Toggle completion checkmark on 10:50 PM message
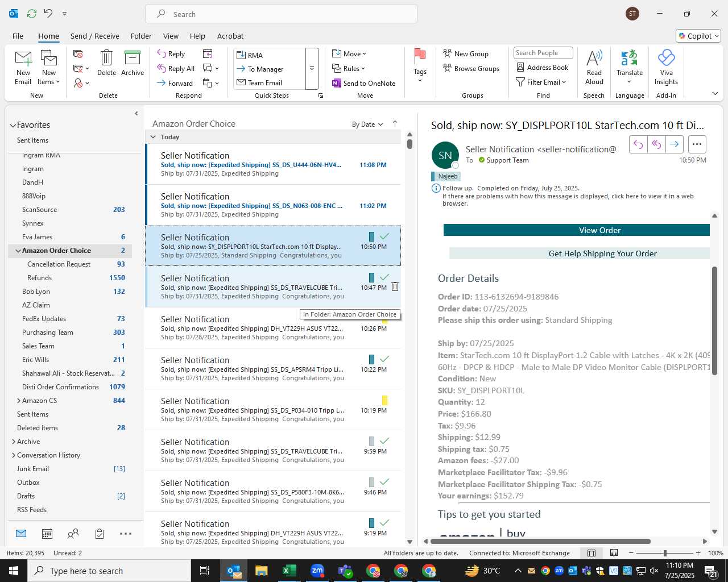 [x=384, y=236]
